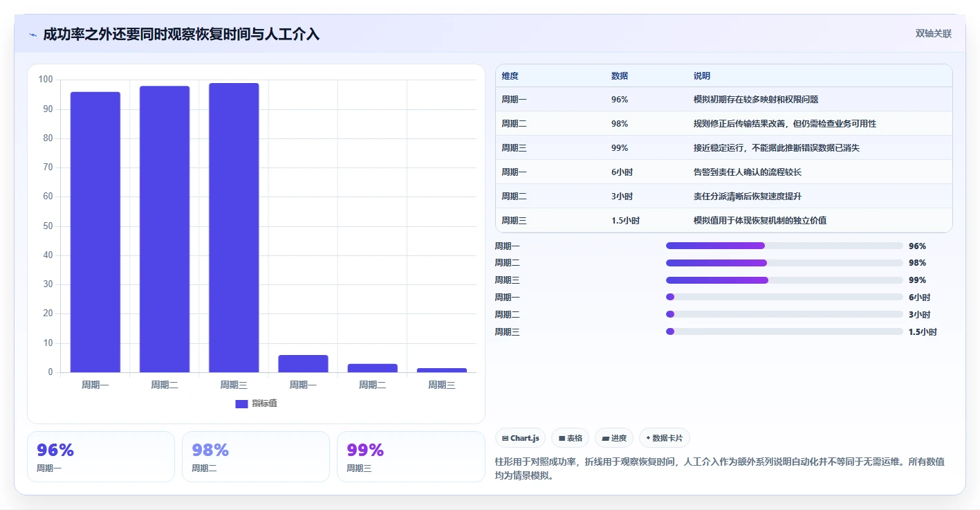
Task: Click the 6小时 progress bar for 周期一
Action: coord(784,297)
